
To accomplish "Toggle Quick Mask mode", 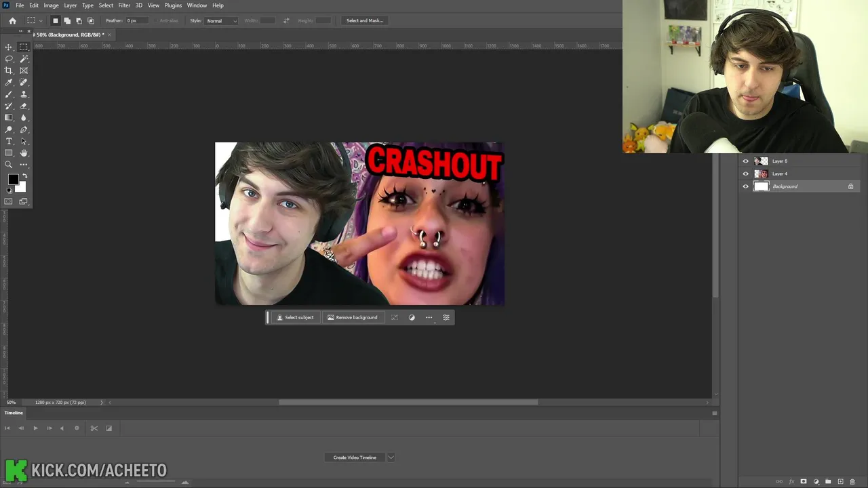I will point(9,201).
